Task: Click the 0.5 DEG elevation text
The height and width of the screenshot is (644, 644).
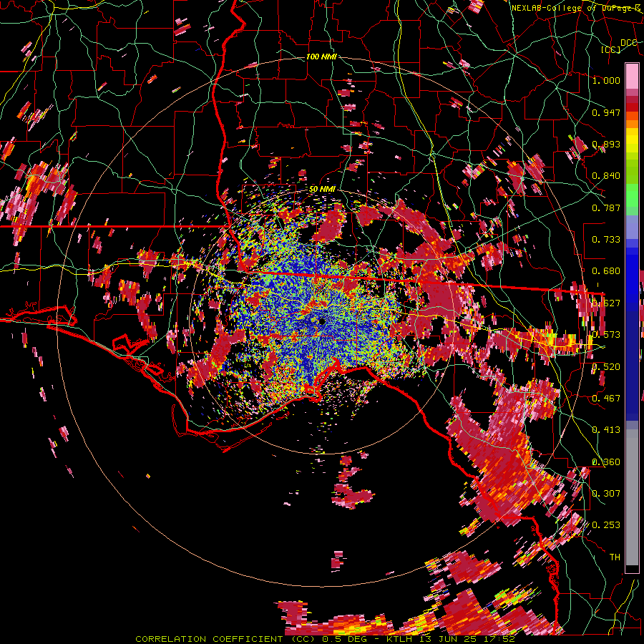Action: pyautogui.click(x=343, y=639)
